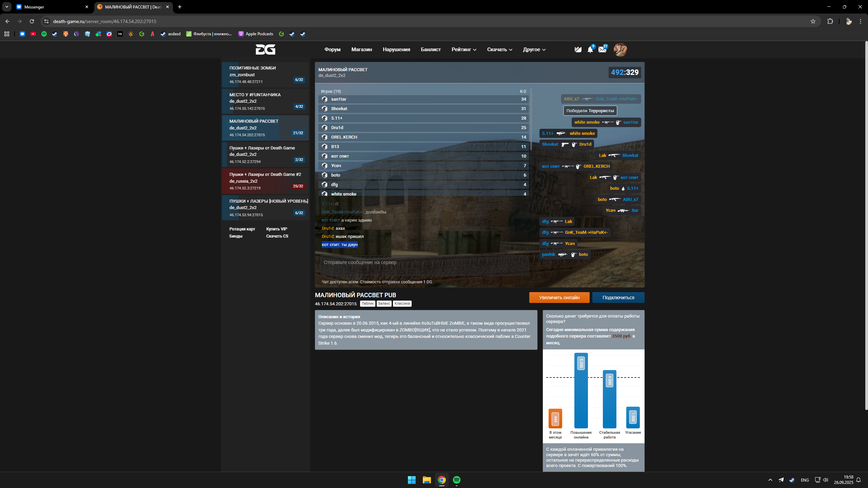Open the Ротация карт link
Image resolution: width=868 pixels, height=488 pixels.
point(242,229)
